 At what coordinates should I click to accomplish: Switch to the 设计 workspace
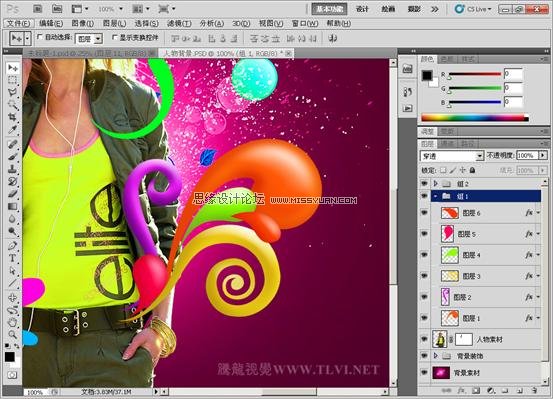click(362, 9)
